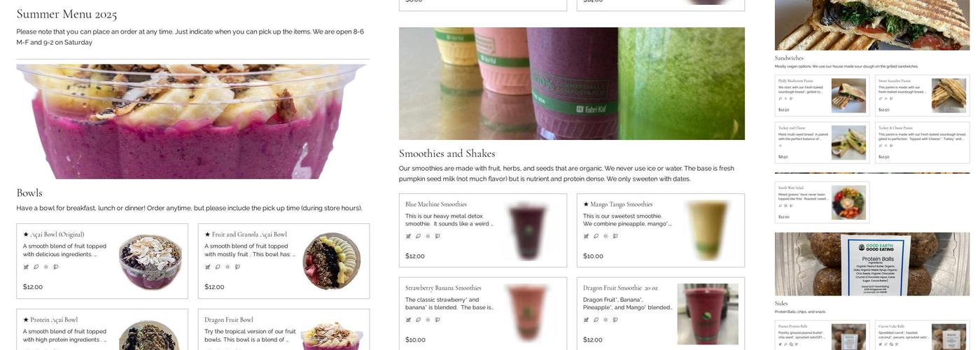
Task: Click first leaf icon under Blue Machine Smoothies
Action: 418,236
